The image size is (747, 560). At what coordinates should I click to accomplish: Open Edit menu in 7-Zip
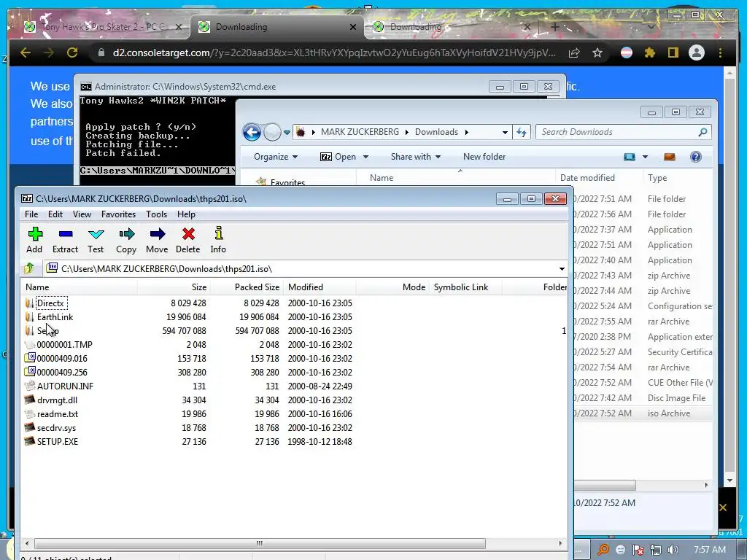click(x=55, y=214)
